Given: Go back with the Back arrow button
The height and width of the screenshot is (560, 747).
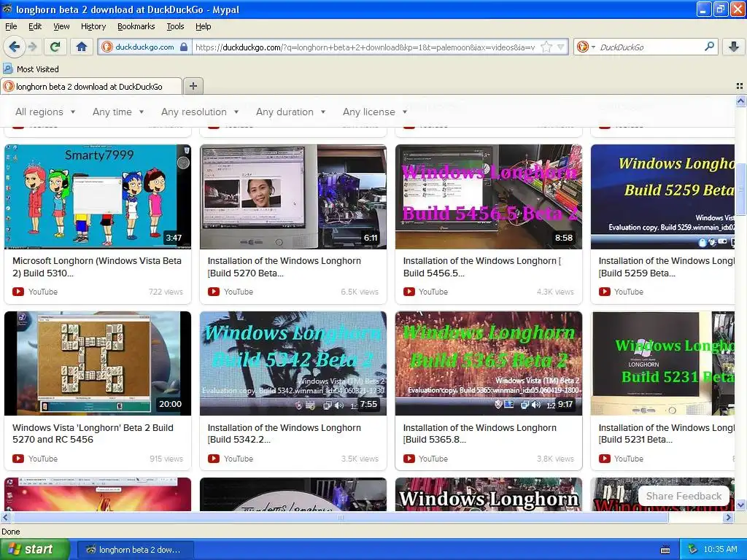Looking at the screenshot, I should [x=15, y=47].
